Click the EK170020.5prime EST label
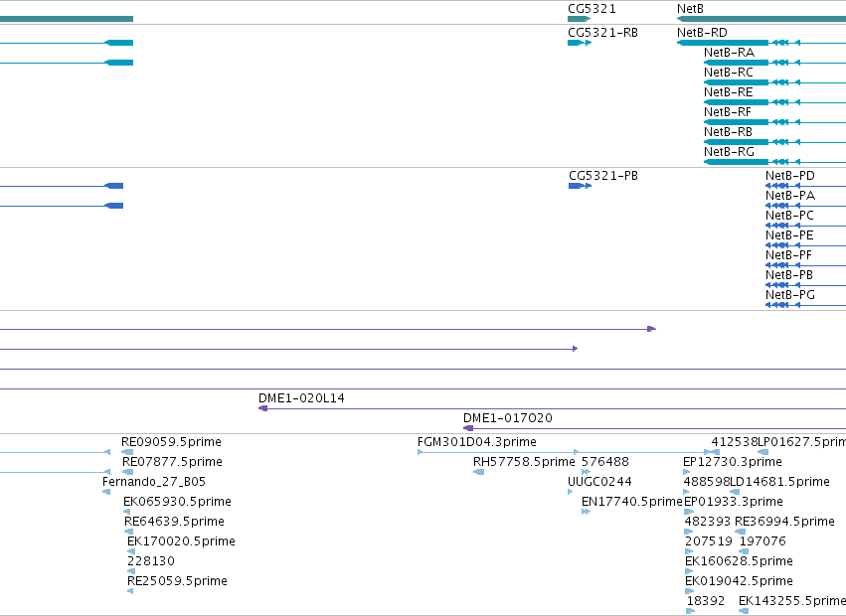The image size is (846, 616). pyautogui.click(x=181, y=542)
